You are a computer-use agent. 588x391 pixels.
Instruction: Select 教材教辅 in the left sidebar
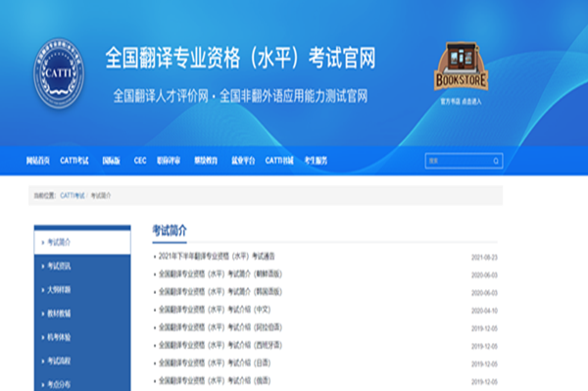coord(82,314)
